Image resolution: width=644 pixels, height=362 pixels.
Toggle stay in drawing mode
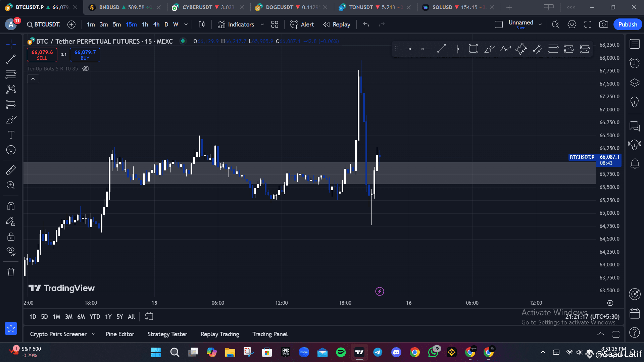tap(11, 221)
